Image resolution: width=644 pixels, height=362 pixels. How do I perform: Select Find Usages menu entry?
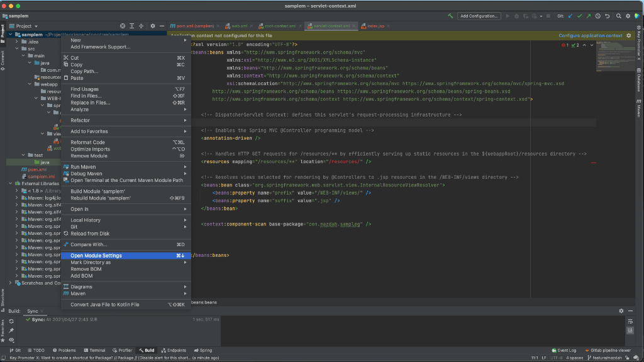[x=126, y=89]
